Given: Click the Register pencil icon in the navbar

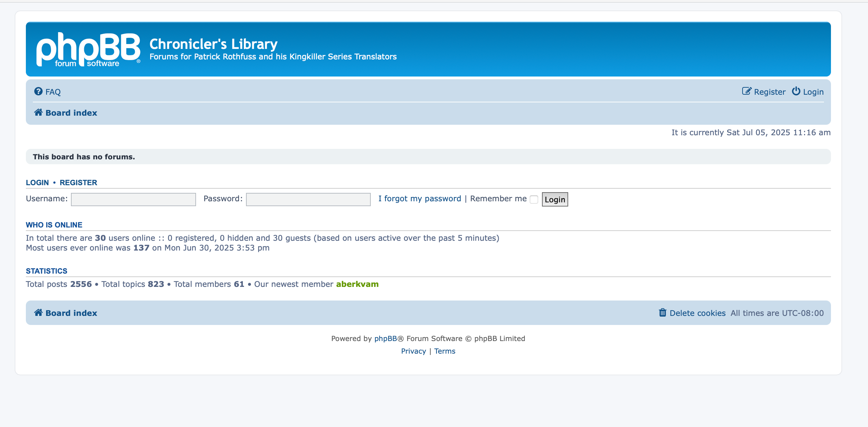Looking at the screenshot, I should (746, 92).
